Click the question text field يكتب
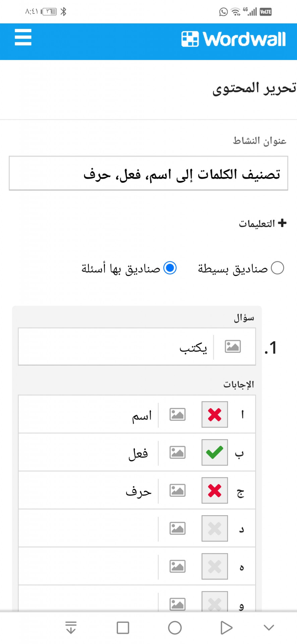The width and height of the screenshot is (297, 644). (x=116, y=346)
